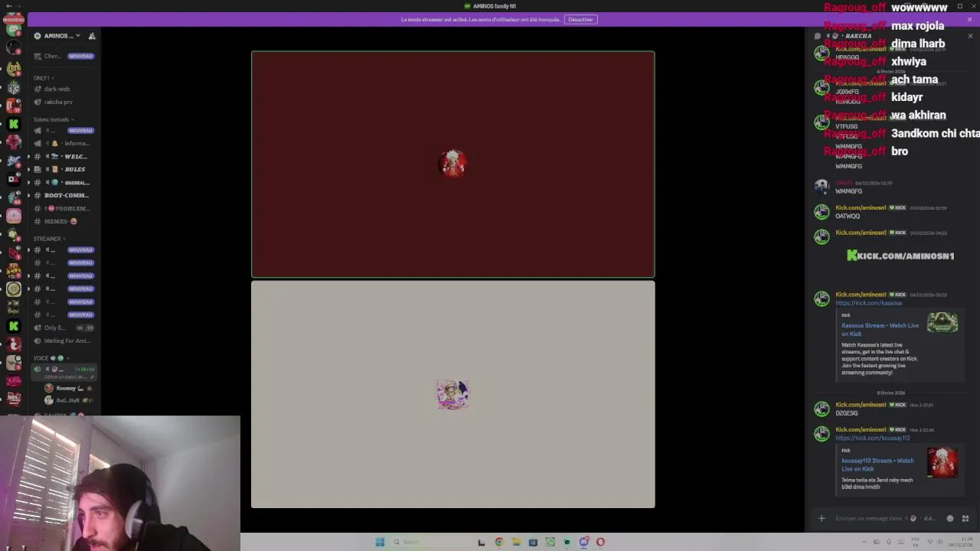Image resolution: width=980 pixels, height=551 pixels.
Task: Open Opera browser from the taskbar
Action: point(600,542)
